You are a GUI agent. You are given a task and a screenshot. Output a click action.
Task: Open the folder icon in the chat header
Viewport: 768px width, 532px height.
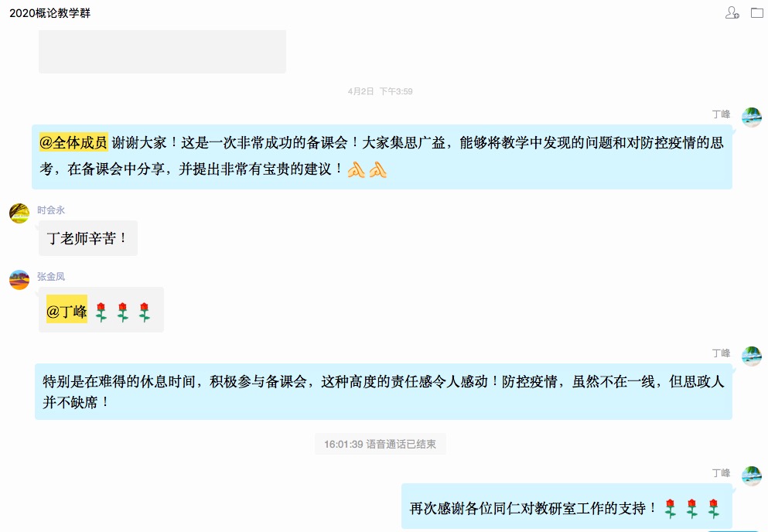click(757, 12)
